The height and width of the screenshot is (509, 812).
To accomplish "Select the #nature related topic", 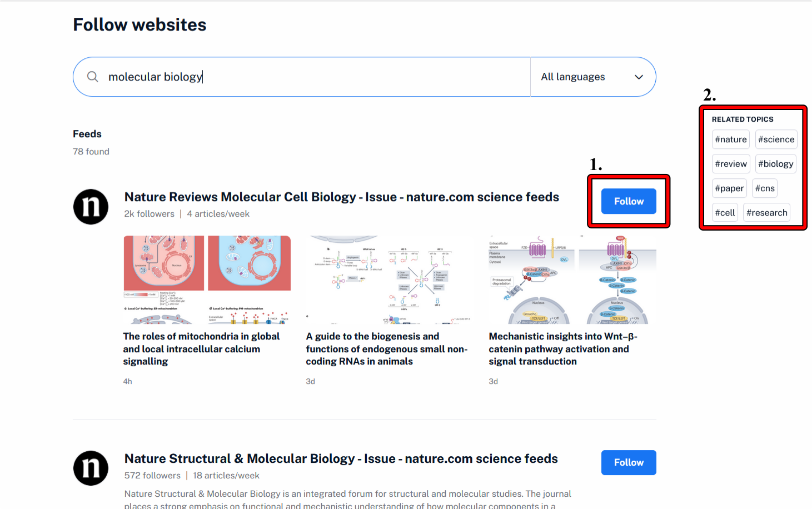I will [730, 139].
